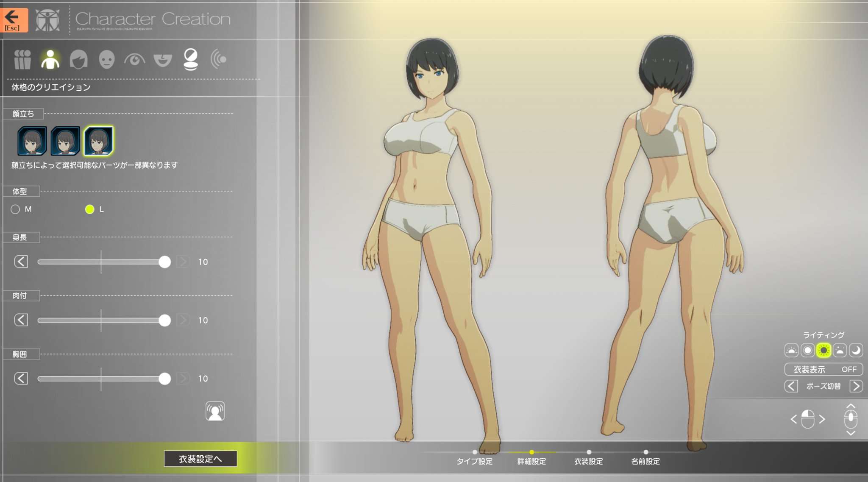
Task: Click the Esc back arrow button
Action: (x=14, y=20)
